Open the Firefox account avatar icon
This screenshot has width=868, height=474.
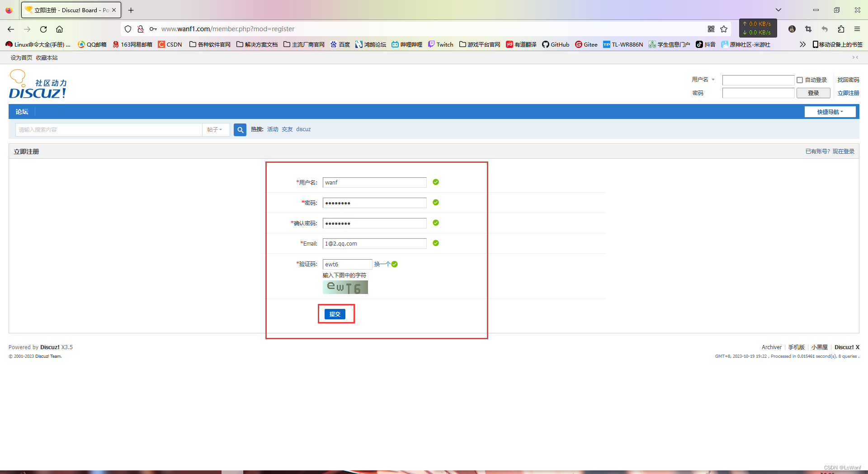pos(792,29)
